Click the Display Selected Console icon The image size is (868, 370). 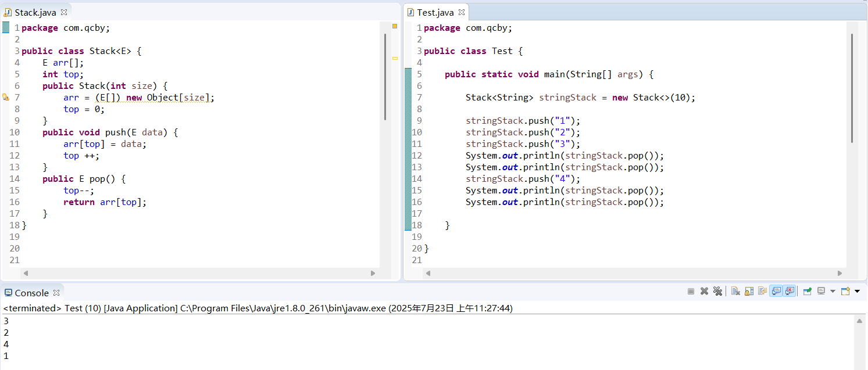pos(821,291)
